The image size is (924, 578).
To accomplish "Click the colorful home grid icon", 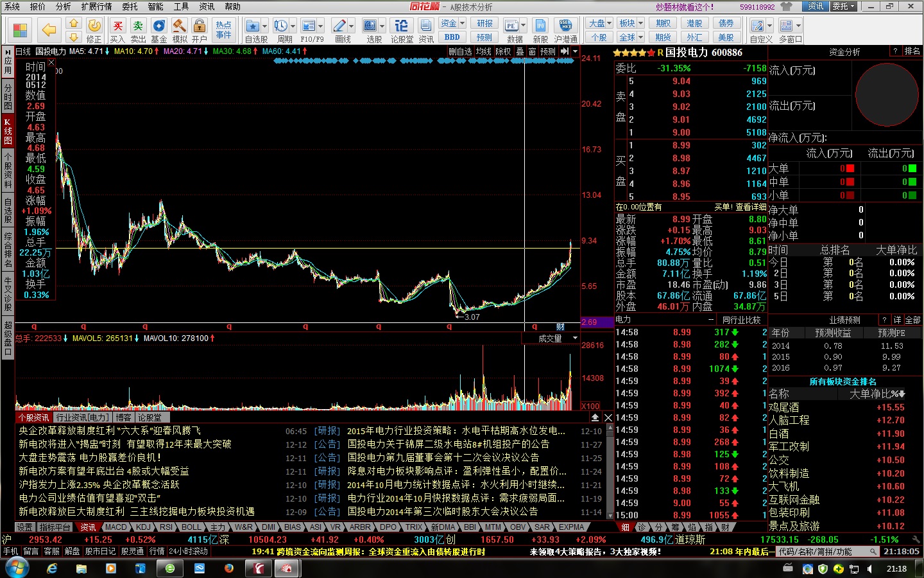I will click(x=20, y=30).
